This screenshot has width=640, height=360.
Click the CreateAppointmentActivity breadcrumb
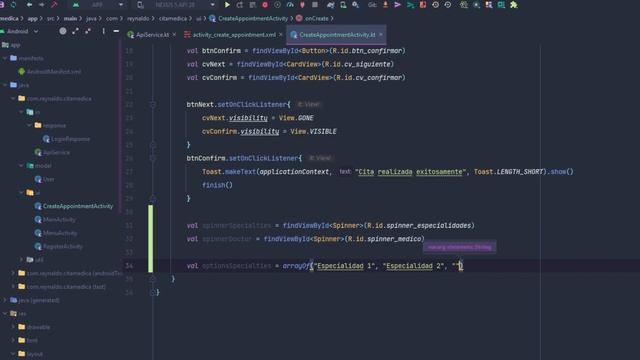point(249,18)
